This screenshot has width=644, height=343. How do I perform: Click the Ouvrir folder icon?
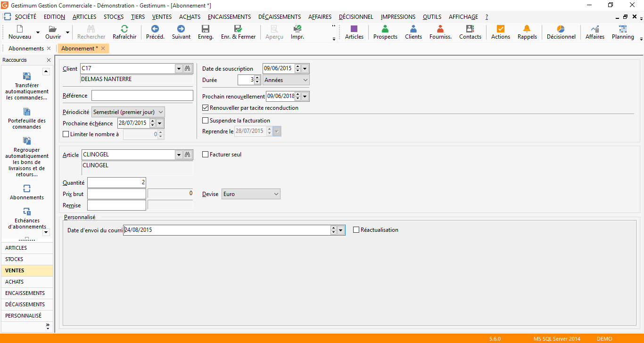(x=53, y=29)
